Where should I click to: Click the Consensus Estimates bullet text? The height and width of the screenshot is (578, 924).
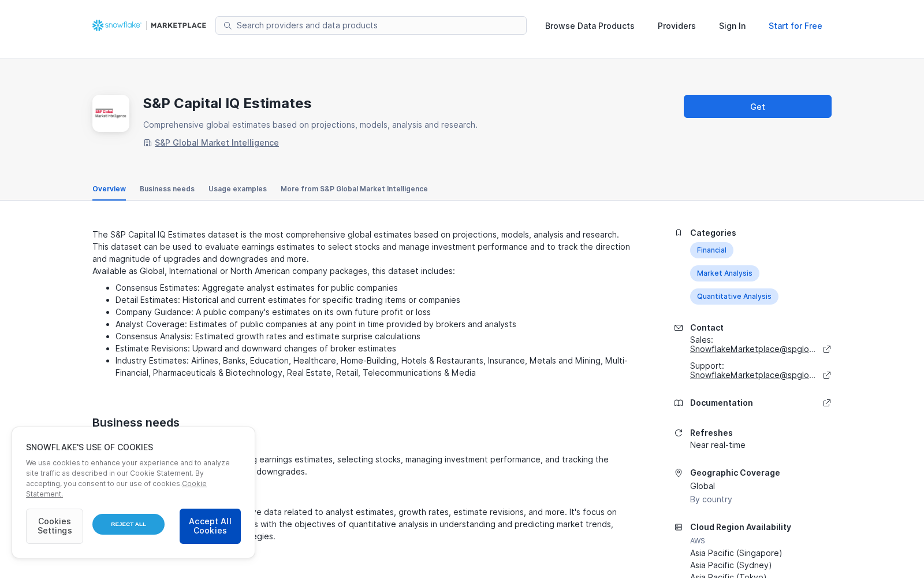256,288
